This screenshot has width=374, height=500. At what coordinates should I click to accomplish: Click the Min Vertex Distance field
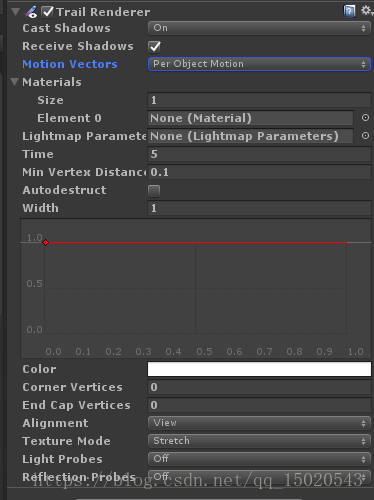tap(259, 172)
